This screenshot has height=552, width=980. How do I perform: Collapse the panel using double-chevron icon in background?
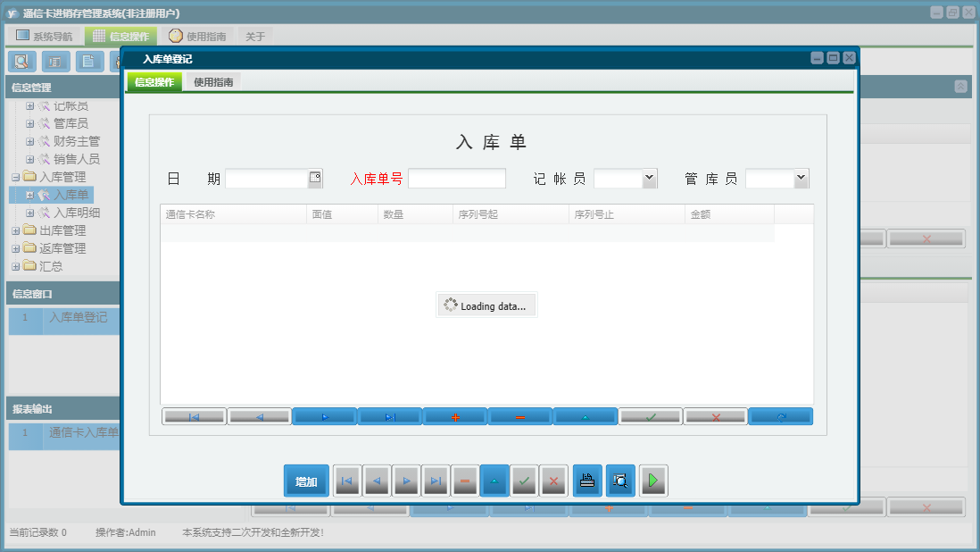pos(960,87)
